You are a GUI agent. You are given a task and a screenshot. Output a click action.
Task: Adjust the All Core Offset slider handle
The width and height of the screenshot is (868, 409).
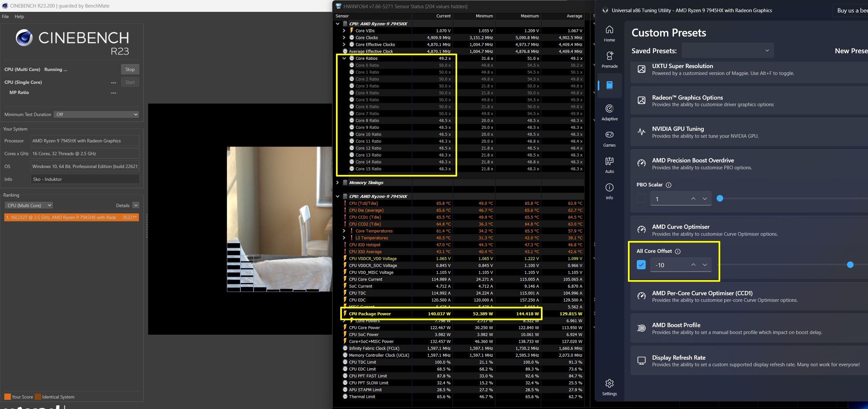coord(850,265)
